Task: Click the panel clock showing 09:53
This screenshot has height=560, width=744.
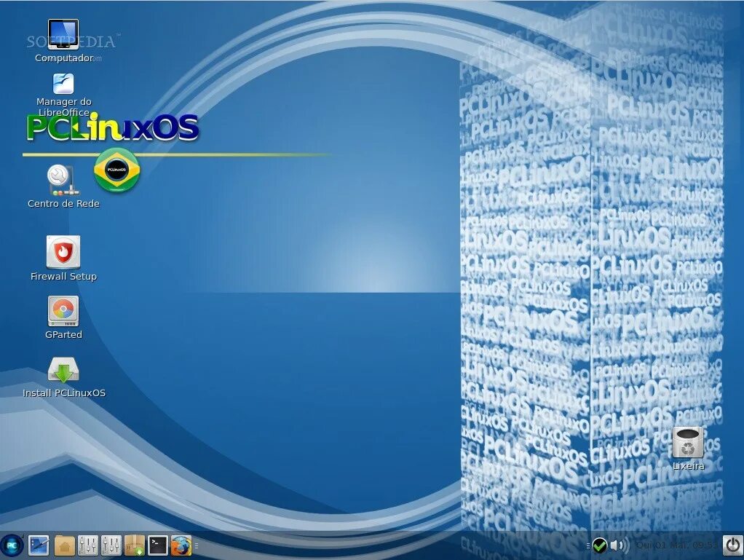Action: click(x=676, y=545)
